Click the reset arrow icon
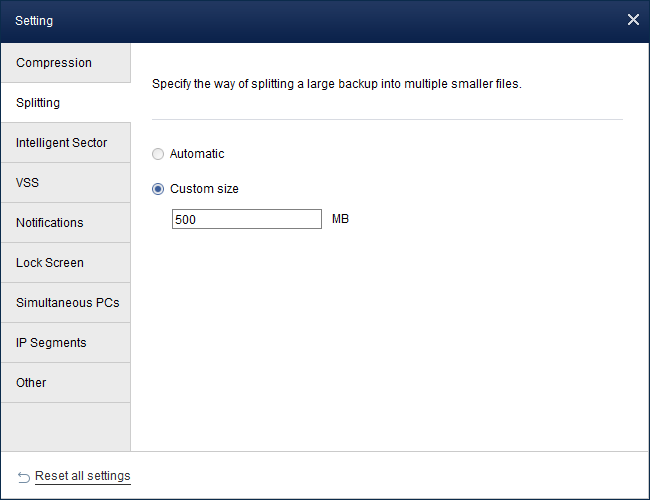Viewport: 650px width, 500px height. [x=24, y=477]
